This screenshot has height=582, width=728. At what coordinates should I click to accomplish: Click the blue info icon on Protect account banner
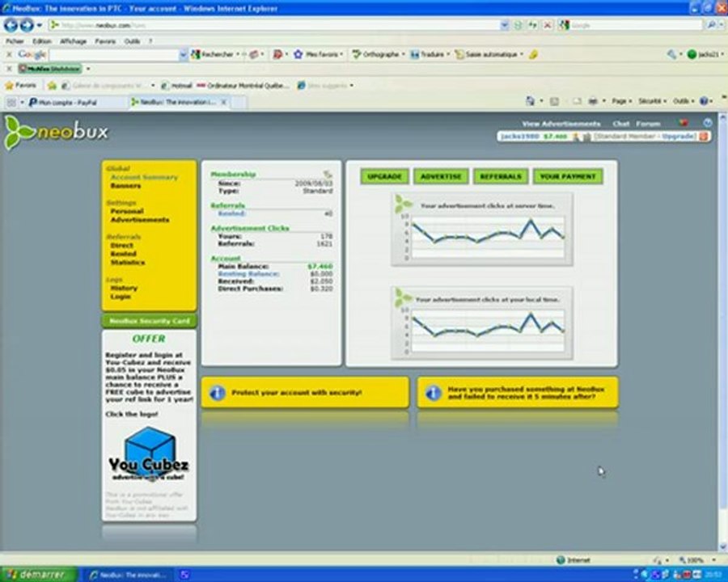[217, 393]
